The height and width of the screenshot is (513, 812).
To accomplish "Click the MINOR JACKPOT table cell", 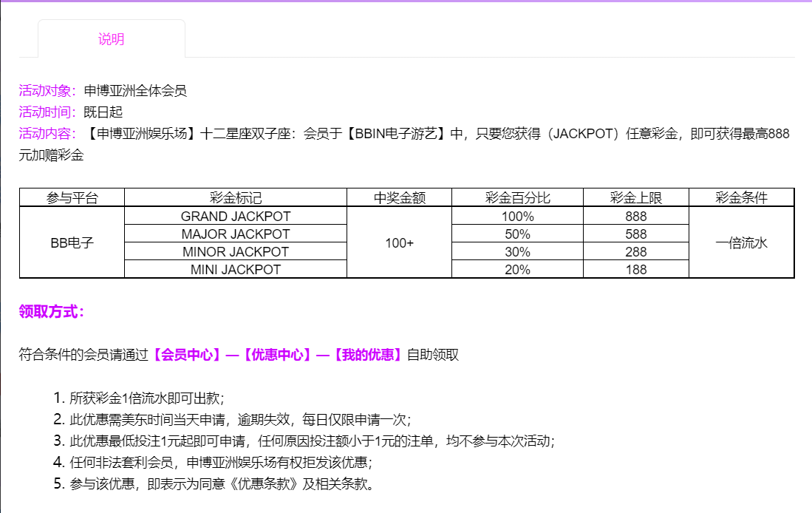I will coord(236,252).
